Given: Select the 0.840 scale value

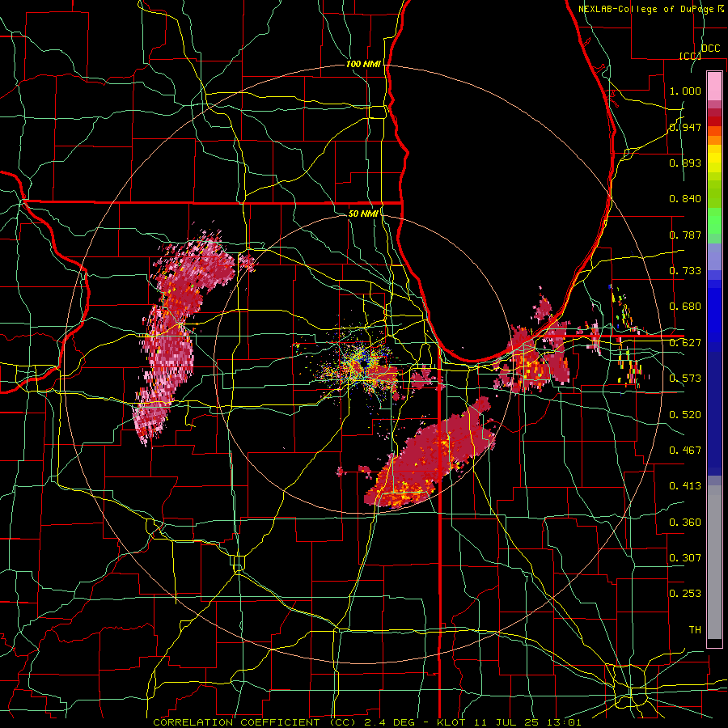Looking at the screenshot, I should pos(685,199).
